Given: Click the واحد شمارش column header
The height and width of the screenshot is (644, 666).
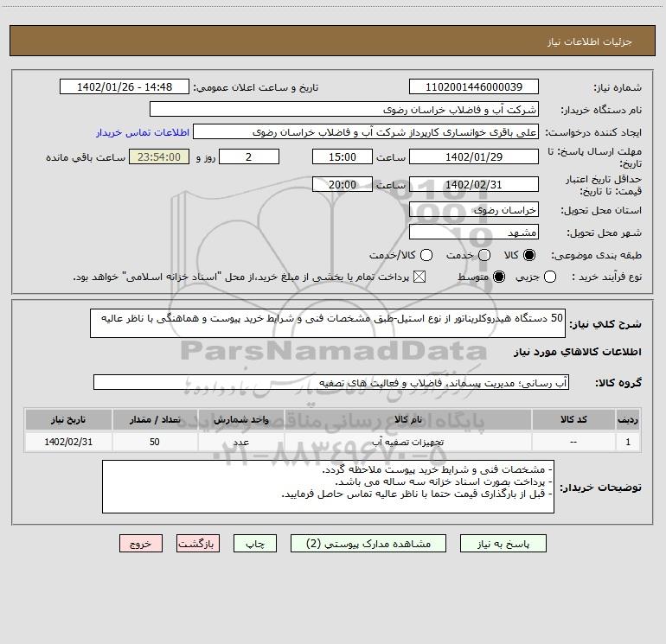Looking at the screenshot, I should click(x=240, y=419).
